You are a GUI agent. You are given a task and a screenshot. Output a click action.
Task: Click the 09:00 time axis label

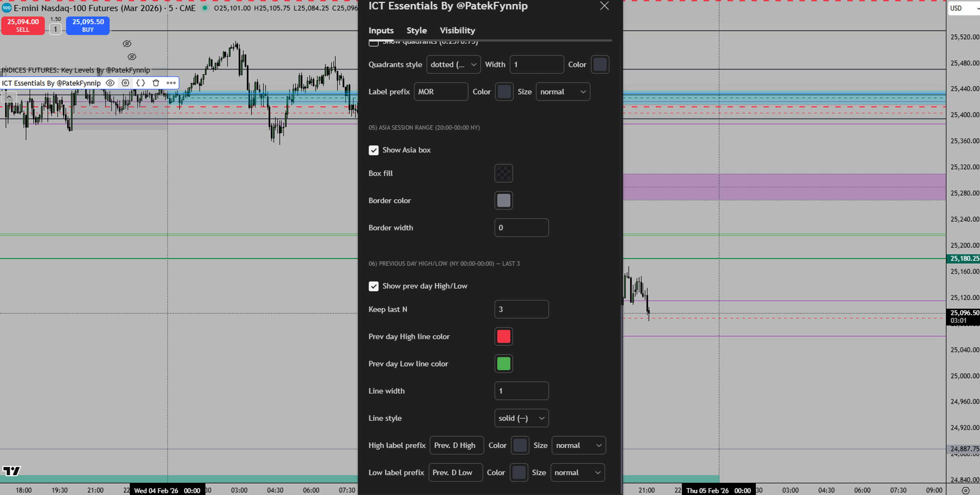934,490
